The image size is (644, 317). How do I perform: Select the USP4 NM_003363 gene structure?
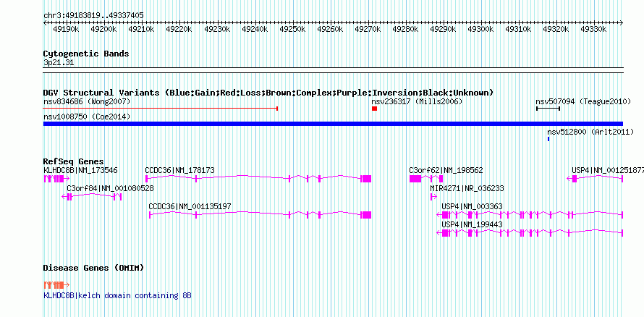tap(530, 215)
